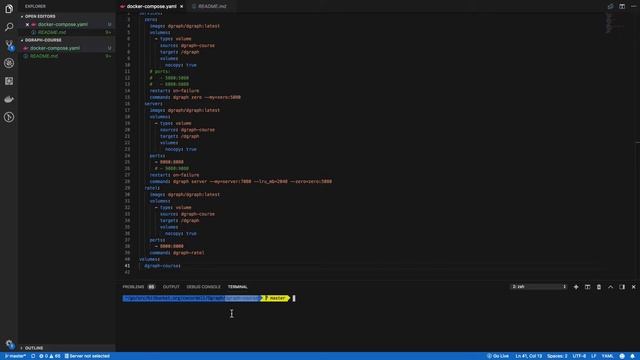Image resolution: width=640 pixels, height=360 pixels.
Task: Open the Output panel tab
Action: (171, 287)
